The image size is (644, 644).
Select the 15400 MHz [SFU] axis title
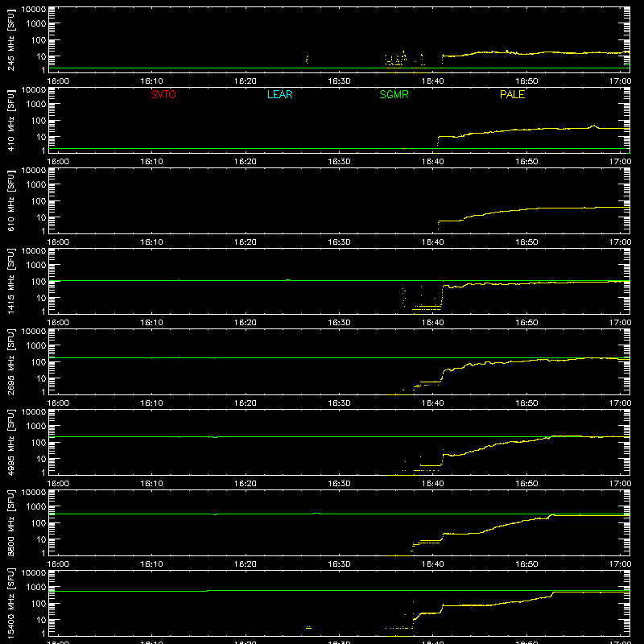click(x=11, y=603)
